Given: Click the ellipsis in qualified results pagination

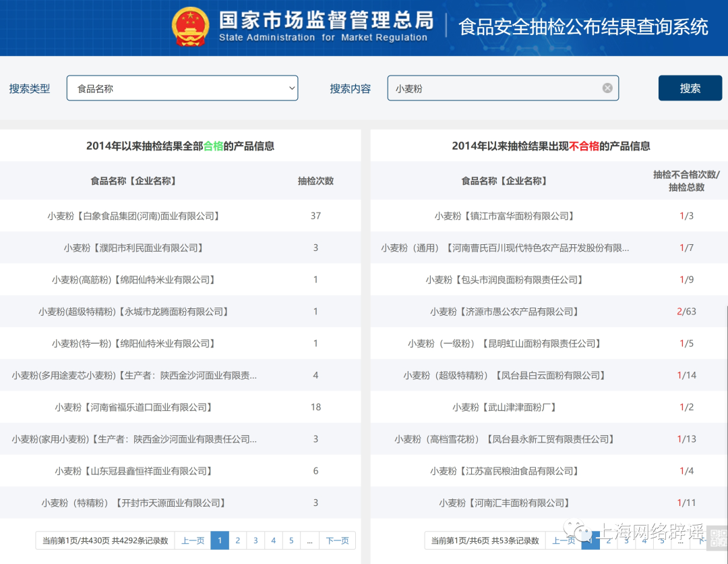Looking at the screenshot, I should tap(309, 540).
